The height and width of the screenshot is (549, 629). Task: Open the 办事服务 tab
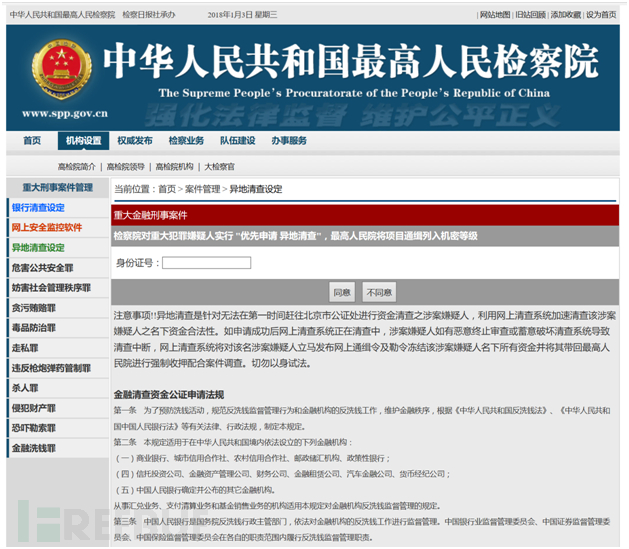pos(289,141)
